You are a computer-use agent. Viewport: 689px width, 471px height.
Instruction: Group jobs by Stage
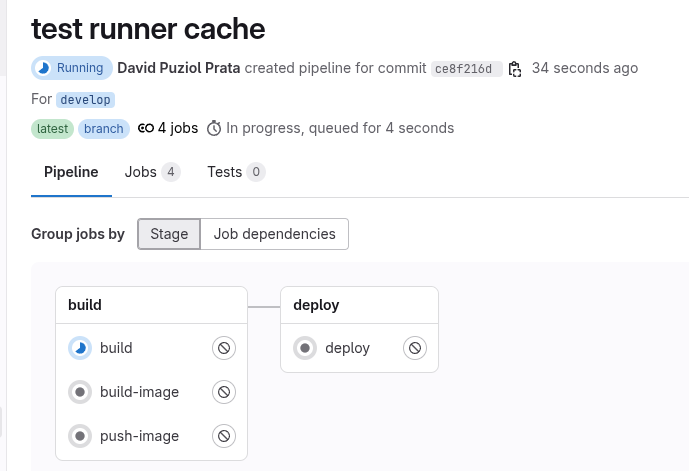[x=169, y=234]
